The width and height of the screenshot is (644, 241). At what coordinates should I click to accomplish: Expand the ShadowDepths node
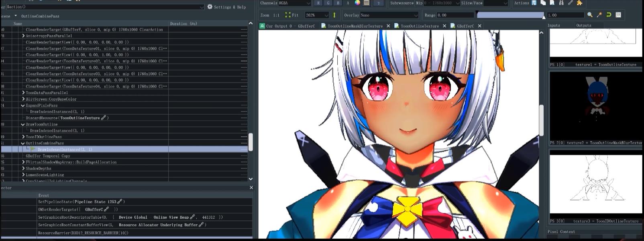[x=23, y=168]
